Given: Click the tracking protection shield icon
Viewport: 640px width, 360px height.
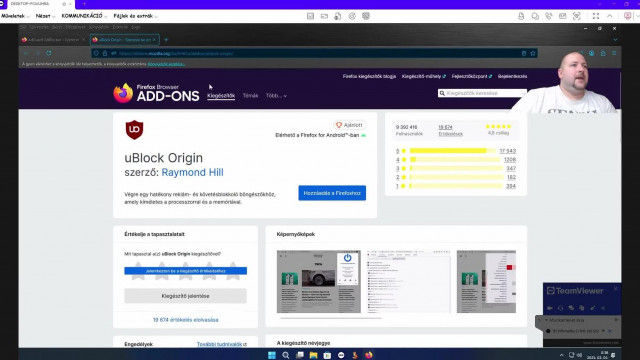Looking at the screenshot, I should click(x=96, y=53).
